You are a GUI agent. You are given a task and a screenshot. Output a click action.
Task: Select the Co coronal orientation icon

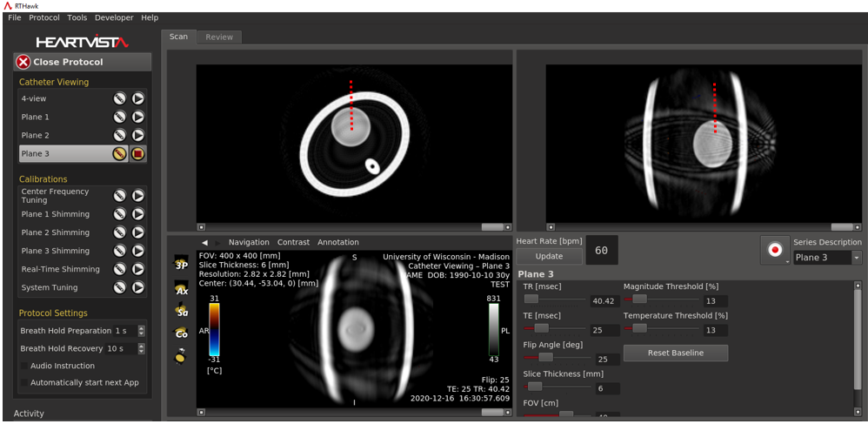click(181, 333)
